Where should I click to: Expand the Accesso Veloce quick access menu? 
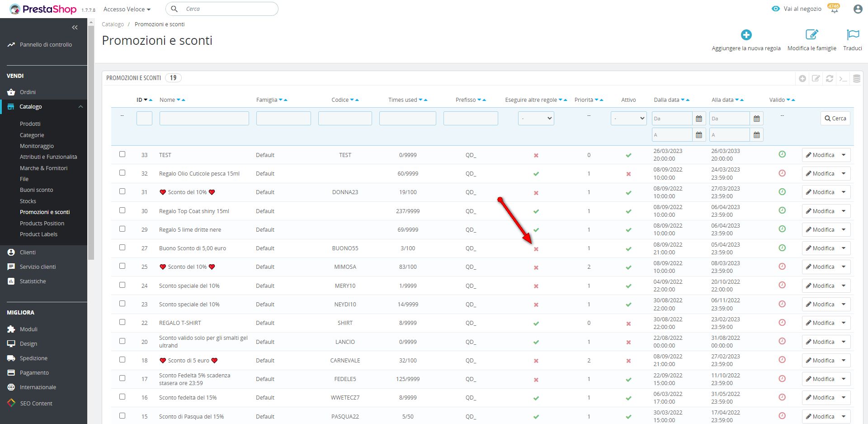[127, 9]
